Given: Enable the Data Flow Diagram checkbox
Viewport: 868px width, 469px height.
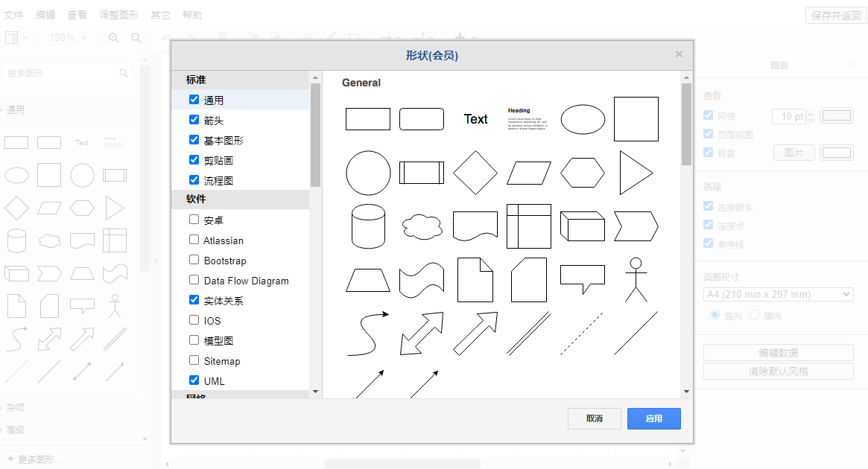Looking at the screenshot, I should point(194,280).
